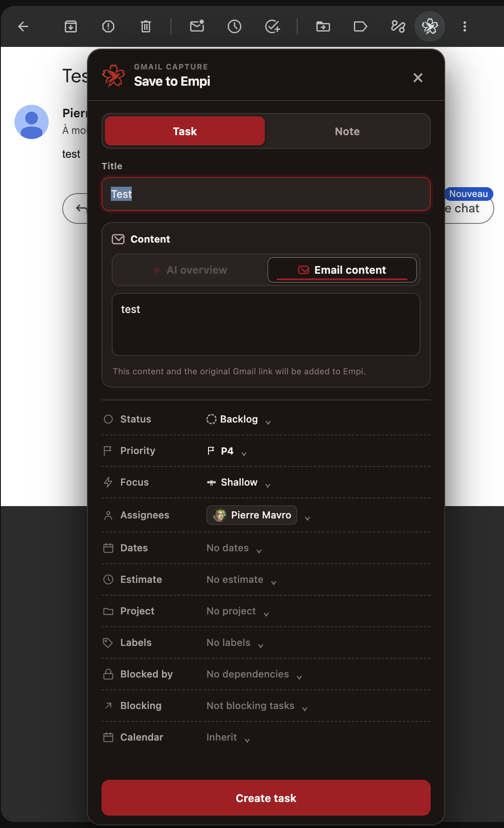Open the Status dropdown showing Backlog
This screenshot has height=828, width=504.
[239, 419]
